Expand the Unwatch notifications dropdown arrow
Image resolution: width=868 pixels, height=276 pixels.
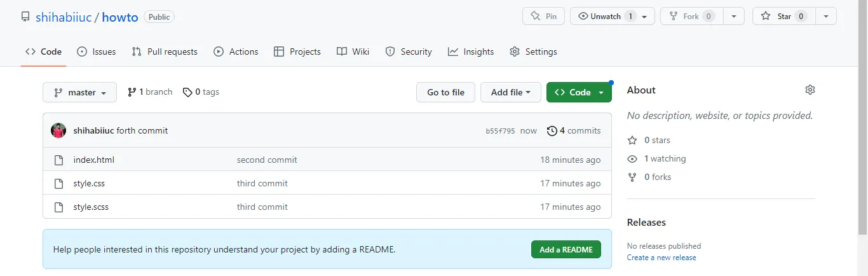(x=645, y=17)
